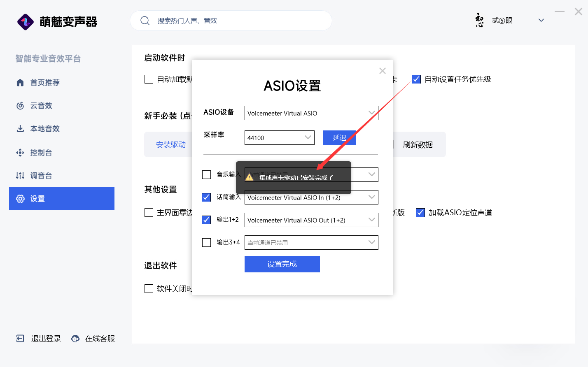Viewport: 588px width, 367px height.
Task: Toggle 主界面靠边 checkbox
Action: pos(149,212)
